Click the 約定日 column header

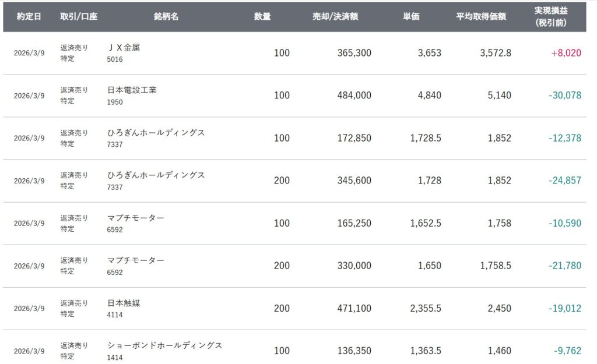click(x=29, y=17)
